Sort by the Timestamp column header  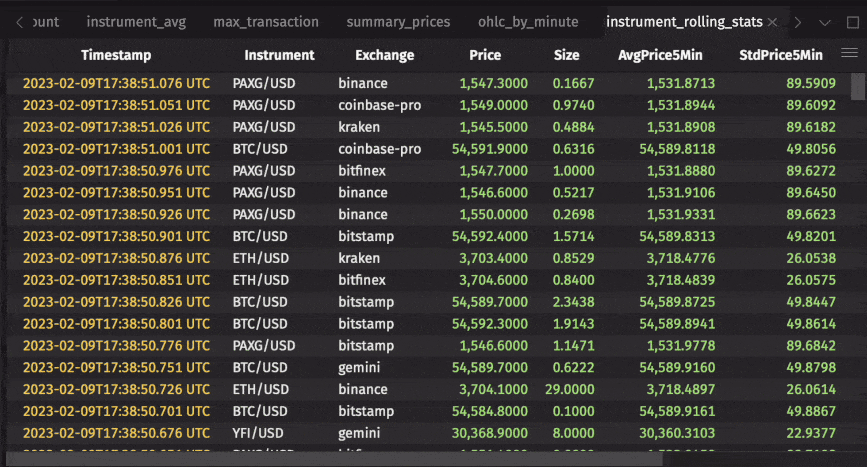coord(116,55)
